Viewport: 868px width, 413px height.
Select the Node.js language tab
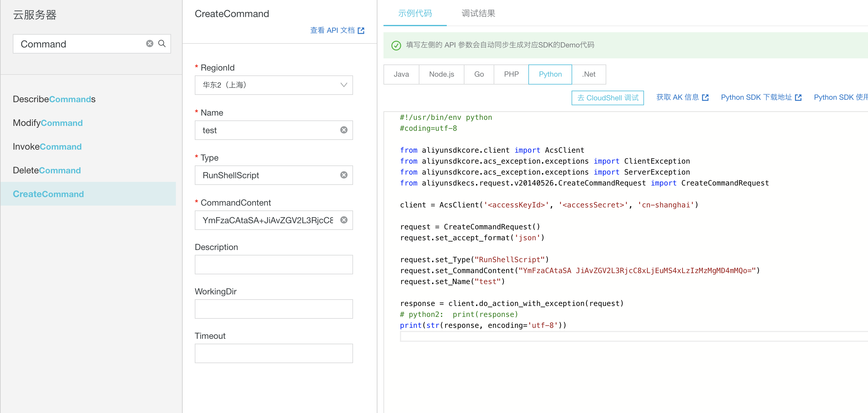[441, 75]
